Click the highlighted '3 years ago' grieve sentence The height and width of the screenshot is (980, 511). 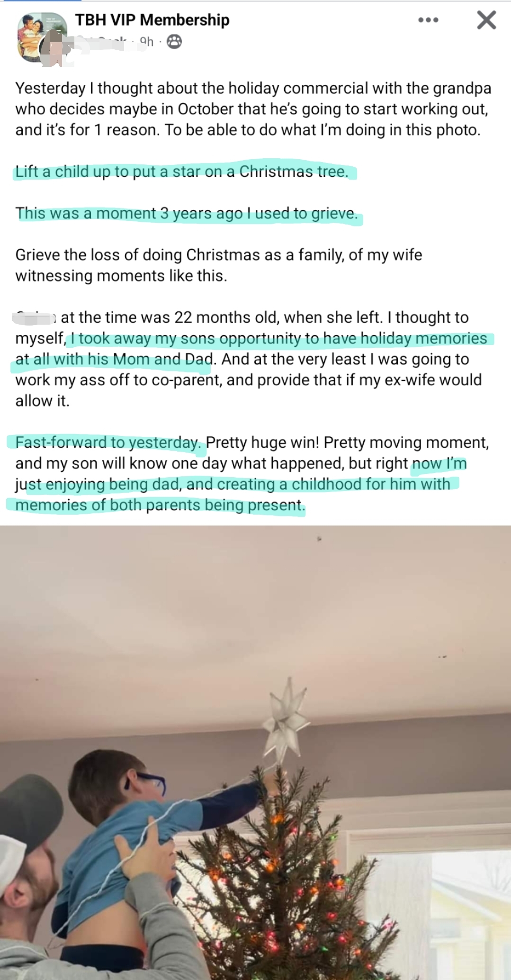click(187, 213)
